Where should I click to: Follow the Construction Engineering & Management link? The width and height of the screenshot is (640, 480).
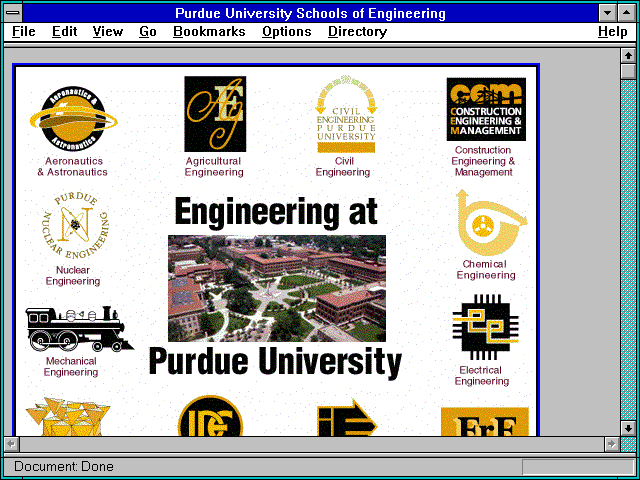pos(483,161)
